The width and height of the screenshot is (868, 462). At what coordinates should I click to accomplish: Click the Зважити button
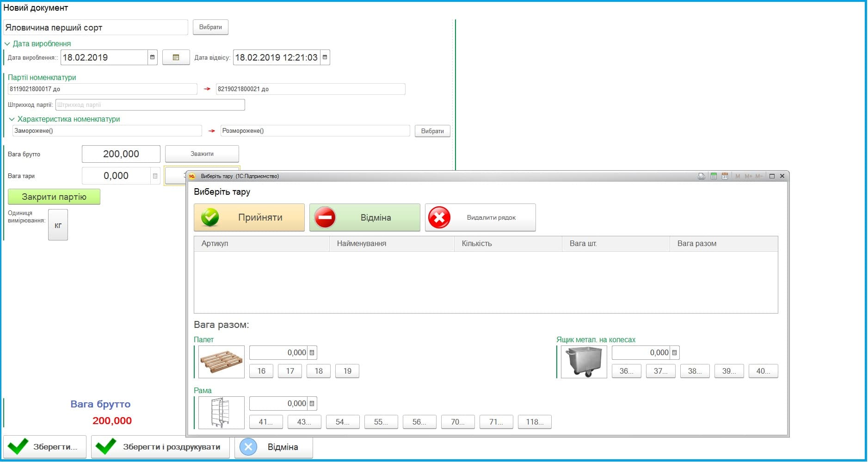[202, 154]
